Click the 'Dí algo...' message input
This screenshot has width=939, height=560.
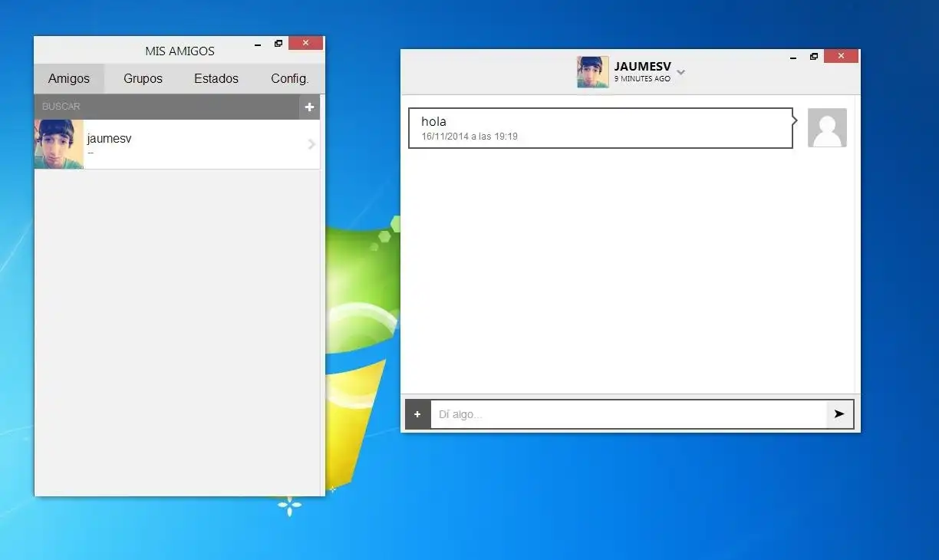628,414
